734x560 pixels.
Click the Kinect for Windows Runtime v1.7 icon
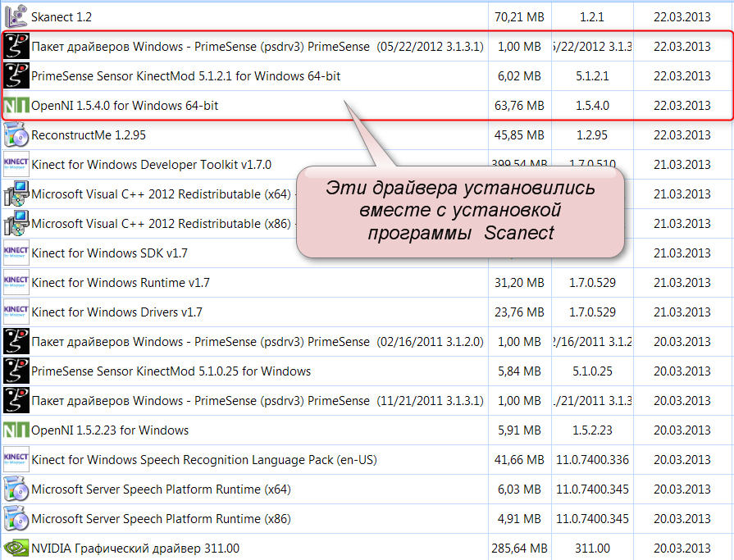pyautogui.click(x=16, y=282)
